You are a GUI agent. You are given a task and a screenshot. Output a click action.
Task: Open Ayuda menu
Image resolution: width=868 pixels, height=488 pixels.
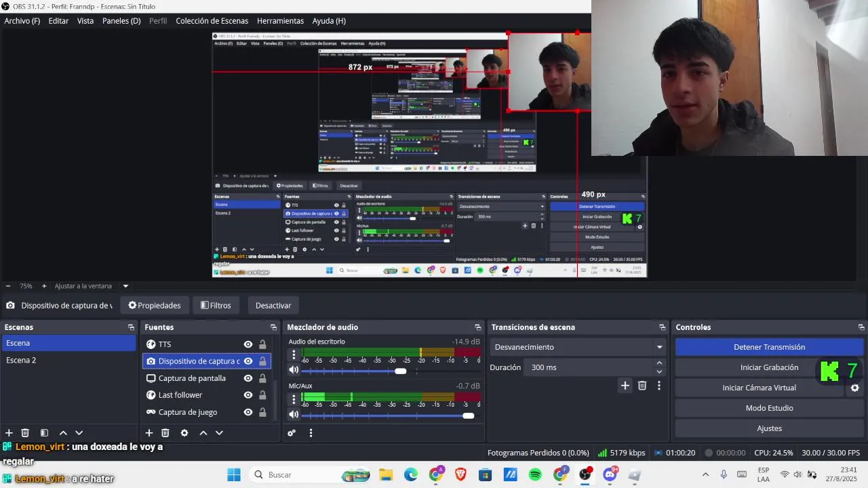click(329, 21)
